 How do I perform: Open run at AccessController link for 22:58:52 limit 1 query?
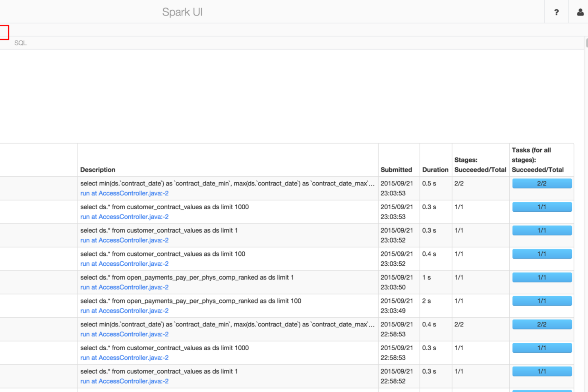coord(124,381)
